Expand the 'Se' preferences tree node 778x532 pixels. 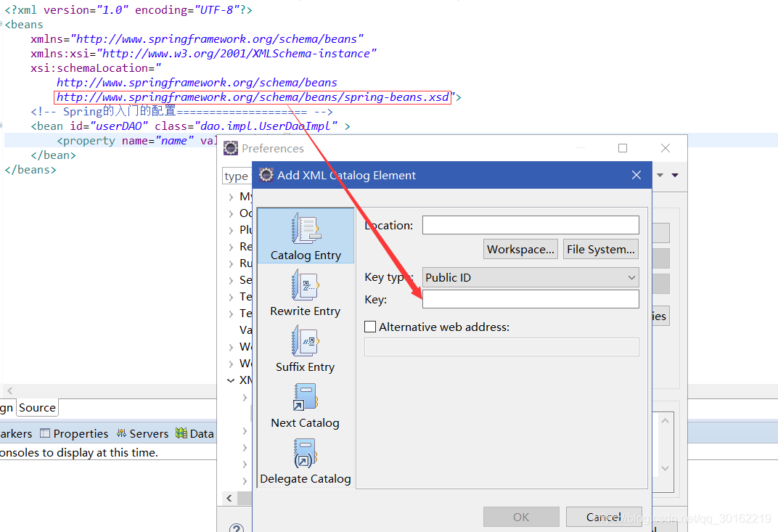pos(232,280)
